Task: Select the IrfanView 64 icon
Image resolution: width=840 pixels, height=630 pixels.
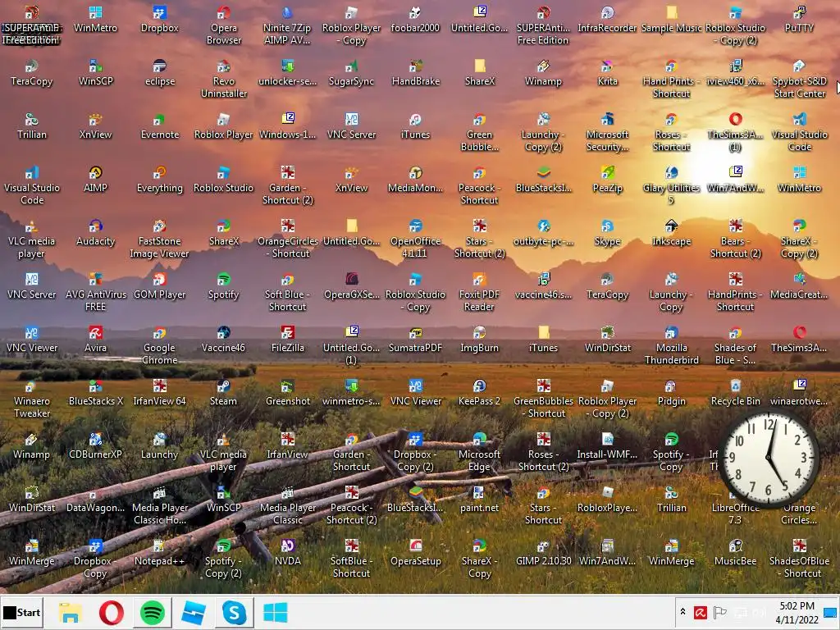Action: tap(160, 393)
